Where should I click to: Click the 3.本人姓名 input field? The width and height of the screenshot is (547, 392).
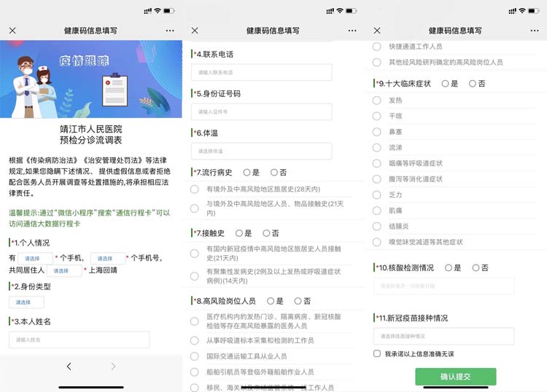click(79, 340)
